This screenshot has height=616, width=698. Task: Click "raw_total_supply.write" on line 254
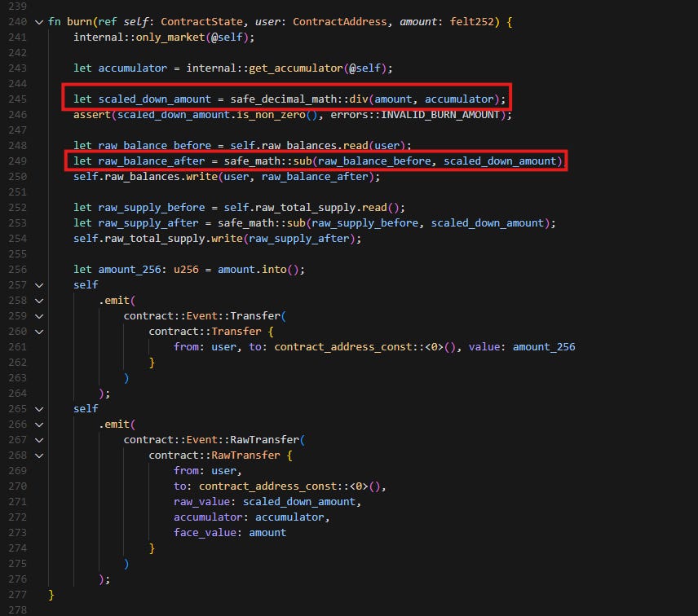pyautogui.click(x=173, y=239)
